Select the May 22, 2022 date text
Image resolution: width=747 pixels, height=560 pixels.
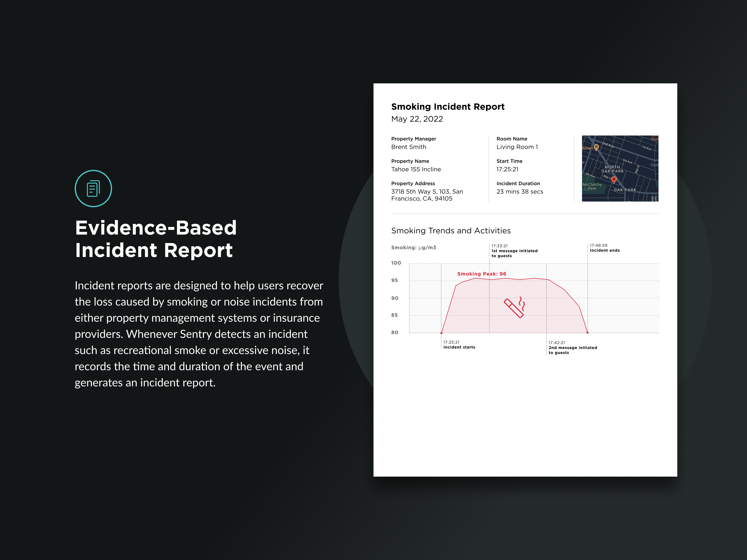click(x=417, y=119)
